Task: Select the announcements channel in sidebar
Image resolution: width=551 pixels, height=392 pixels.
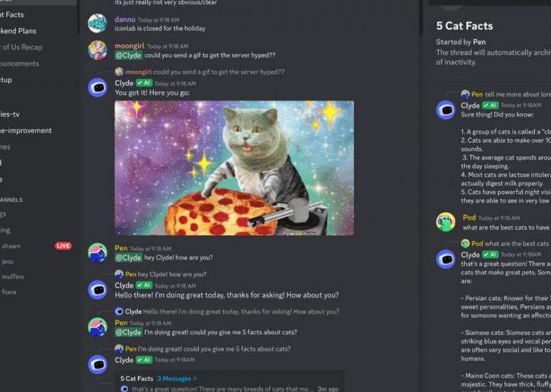Action: pos(19,63)
